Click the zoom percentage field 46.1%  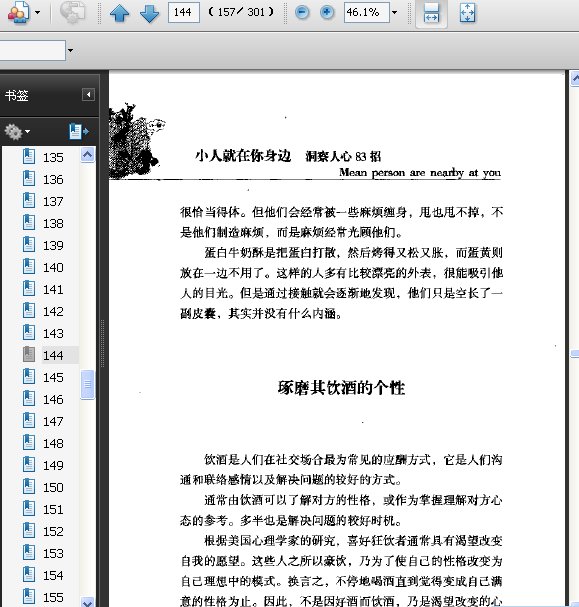[x=366, y=12]
